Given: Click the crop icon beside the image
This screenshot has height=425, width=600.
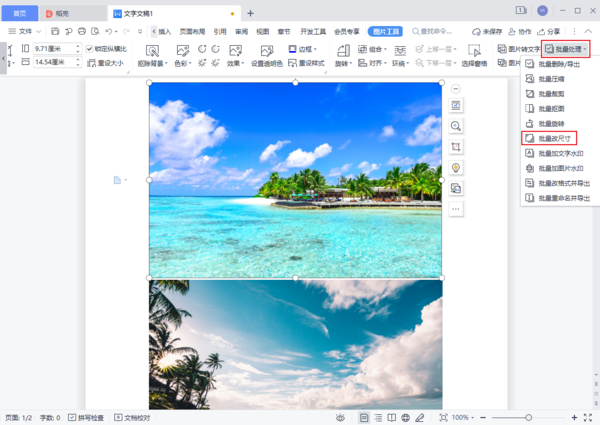Looking at the screenshot, I should click(x=456, y=146).
